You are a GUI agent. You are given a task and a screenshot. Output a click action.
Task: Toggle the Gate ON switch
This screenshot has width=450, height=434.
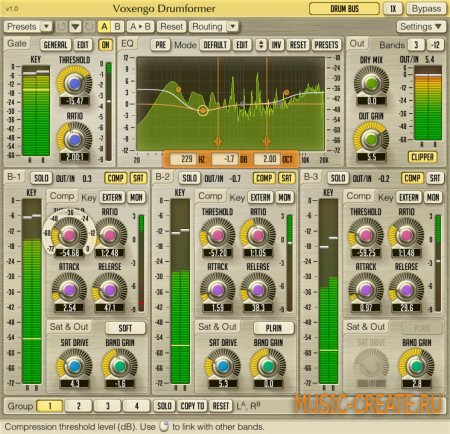pyautogui.click(x=105, y=45)
